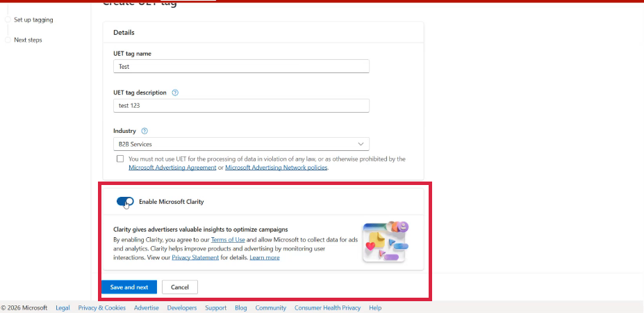Open the Help footer link
The width and height of the screenshot is (644, 313).
(375, 307)
